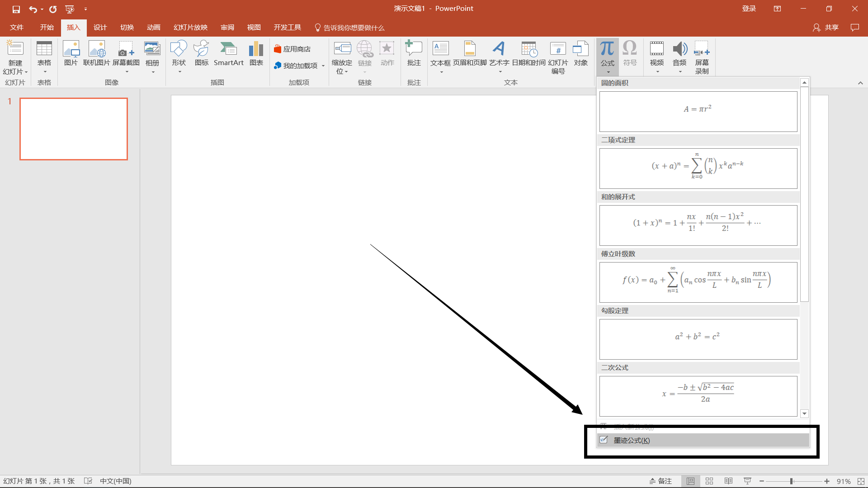
Task: Insert Date and Time (日期和时间)
Action: (x=529, y=54)
